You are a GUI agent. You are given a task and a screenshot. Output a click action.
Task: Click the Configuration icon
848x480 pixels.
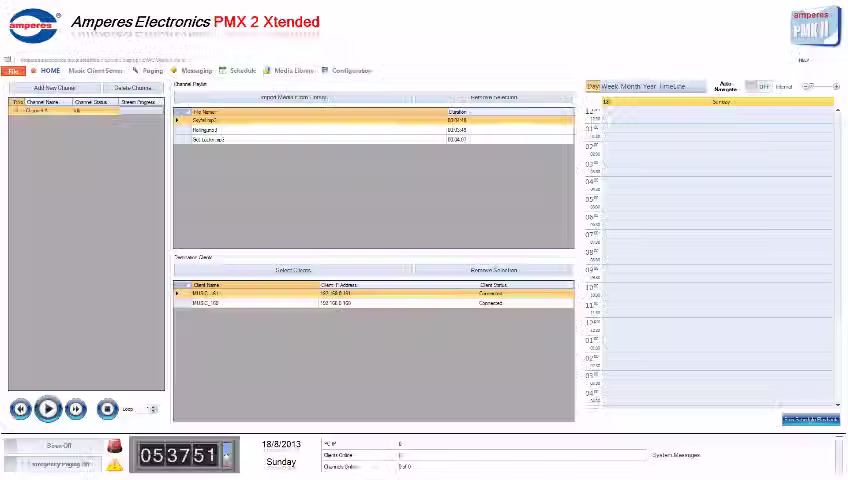[324, 70]
